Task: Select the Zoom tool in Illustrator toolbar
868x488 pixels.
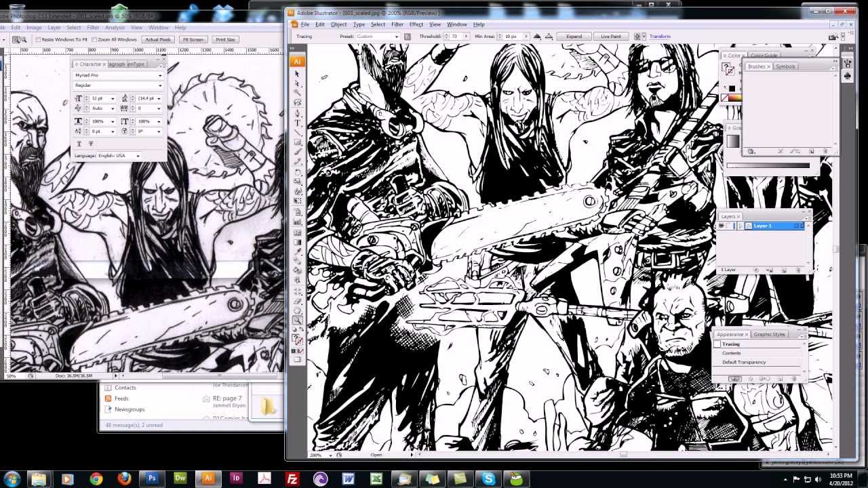Action: click(x=297, y=320)
